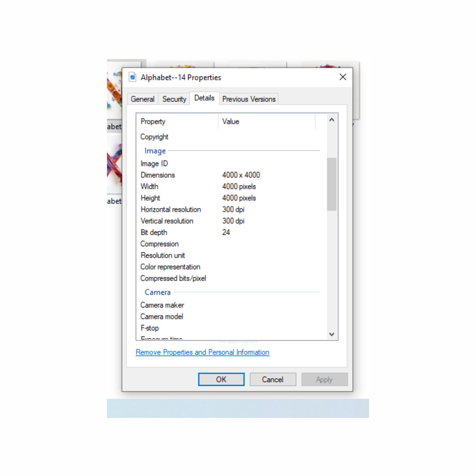Click the Apply button
This screenshot has height=476, width=476.
coord(324,380)
